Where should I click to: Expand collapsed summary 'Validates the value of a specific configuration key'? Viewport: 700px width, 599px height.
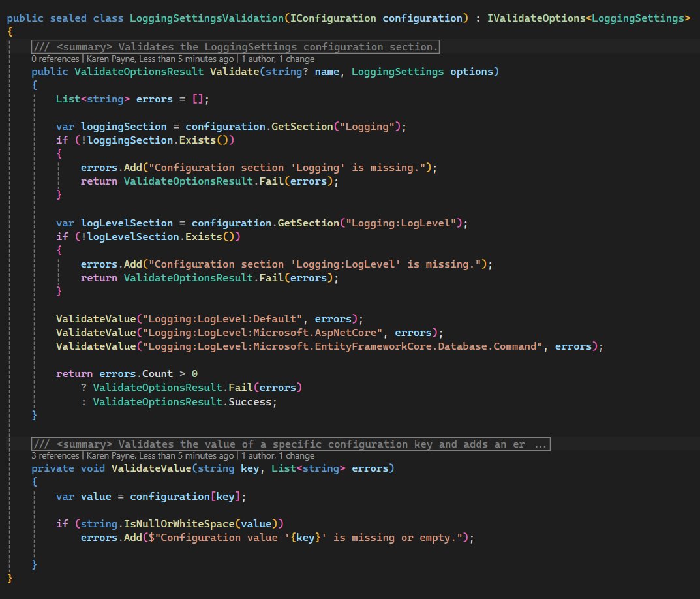pyautogui.click(x=290, y=444)
